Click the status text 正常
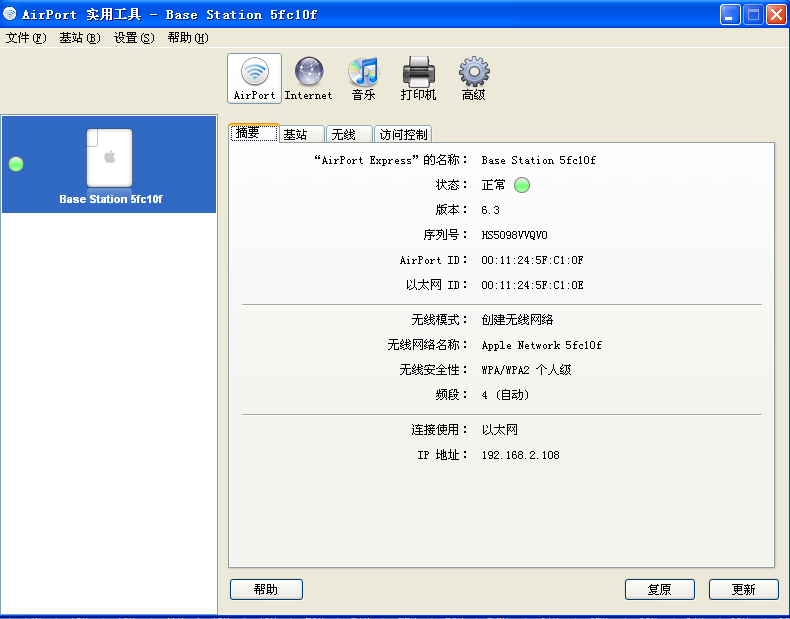The width and height of the screenshot is (790, 619). pos(493,185)
